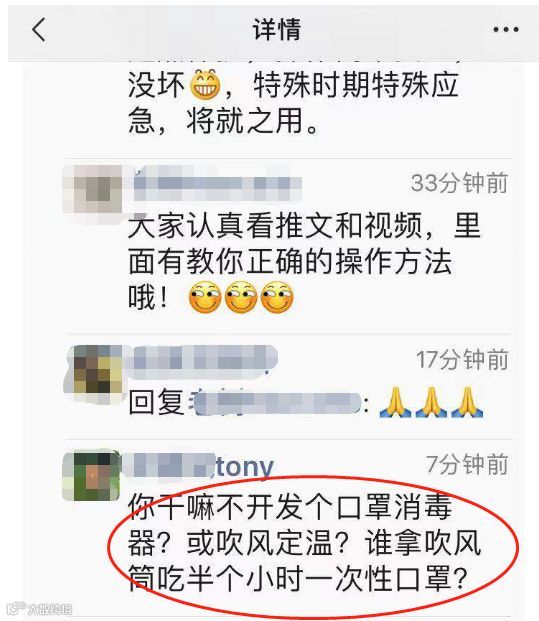Screen dimensions: 539x621
Task: Tap the blurred username of 17分钟前 commenter
Action: click(205, 360)
